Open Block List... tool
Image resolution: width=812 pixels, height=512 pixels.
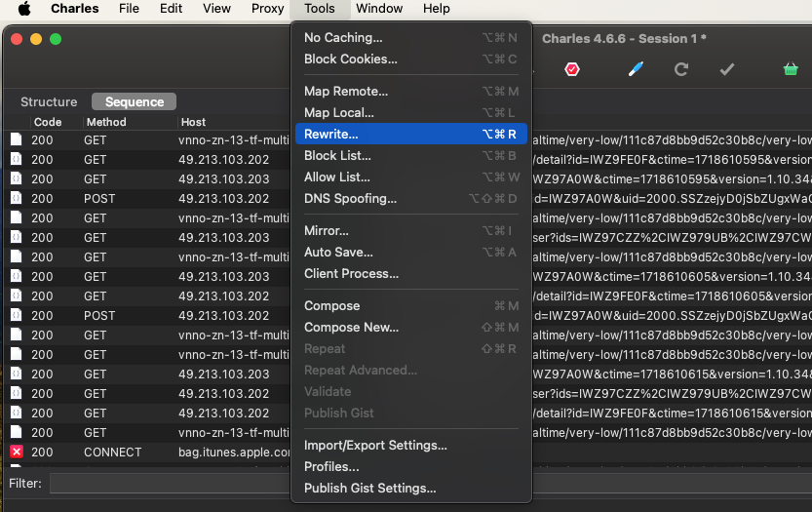coord(337,155)
